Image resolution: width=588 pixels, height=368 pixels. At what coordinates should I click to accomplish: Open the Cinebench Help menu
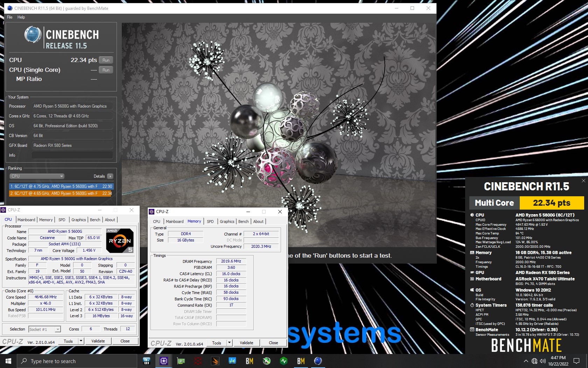coord(21,17)
